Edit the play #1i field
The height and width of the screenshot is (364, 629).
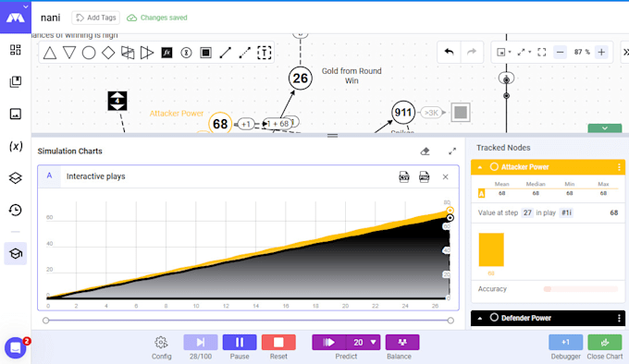tap(566, 212)
